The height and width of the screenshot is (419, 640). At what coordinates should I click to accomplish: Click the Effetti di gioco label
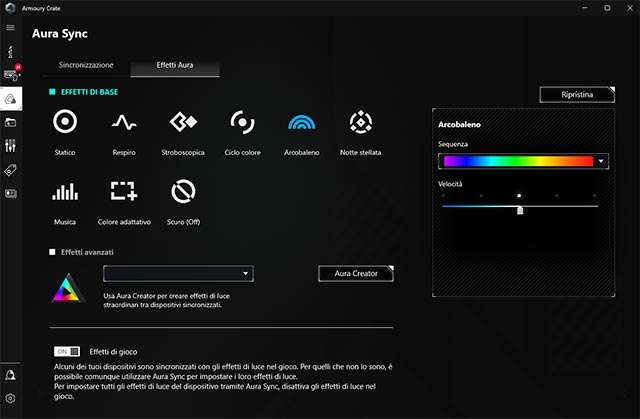pos(113,352)
